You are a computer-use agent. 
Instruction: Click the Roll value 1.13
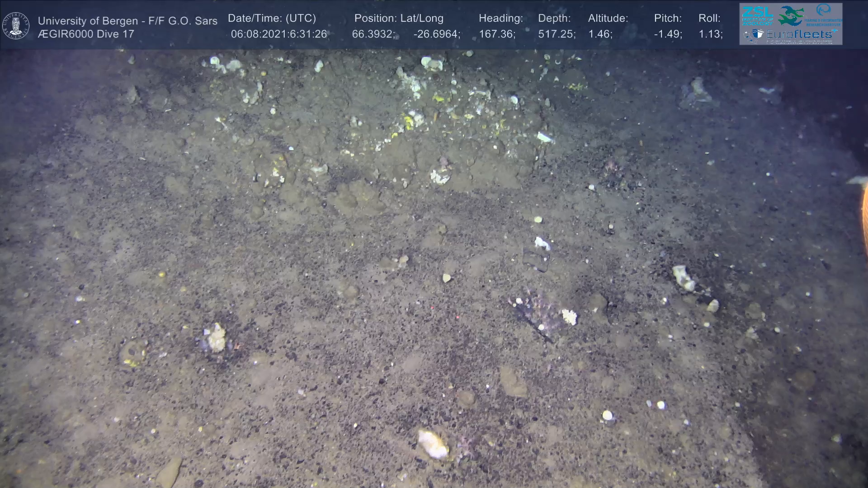(710, 34)
